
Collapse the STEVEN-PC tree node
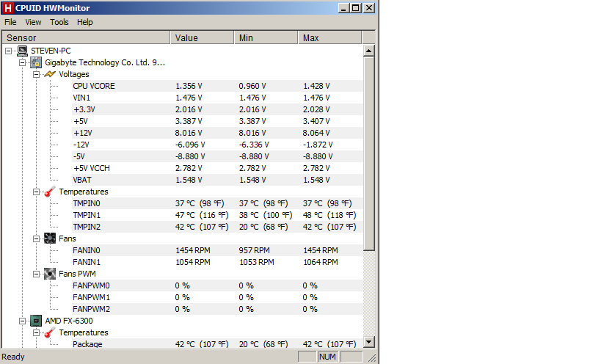[x=8, y=51]
